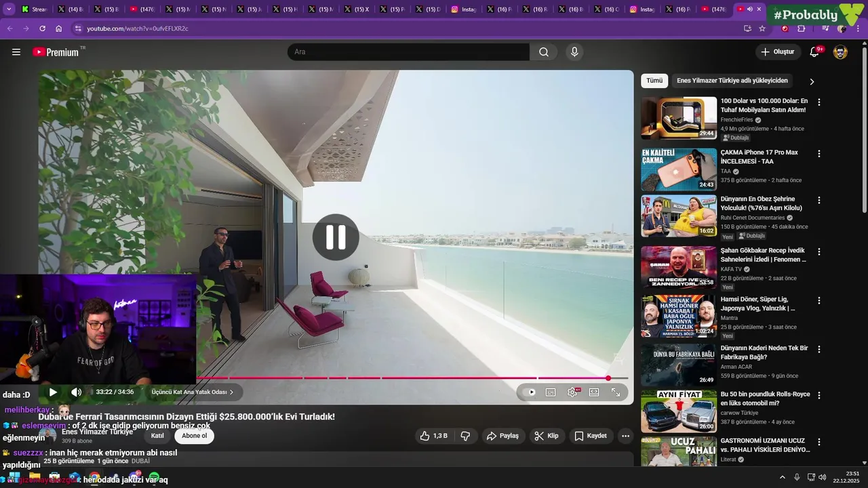
Task: Seek in the red video progress bar
Action: [x=412, y=378]
